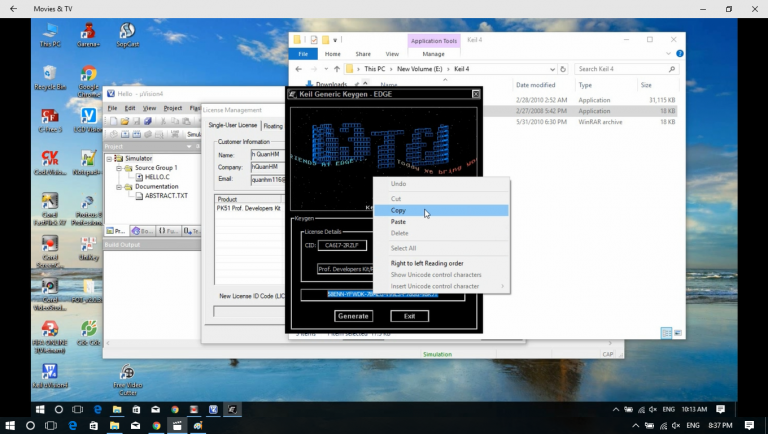Collapse the Simulator tree node

[x=109, y=158]
